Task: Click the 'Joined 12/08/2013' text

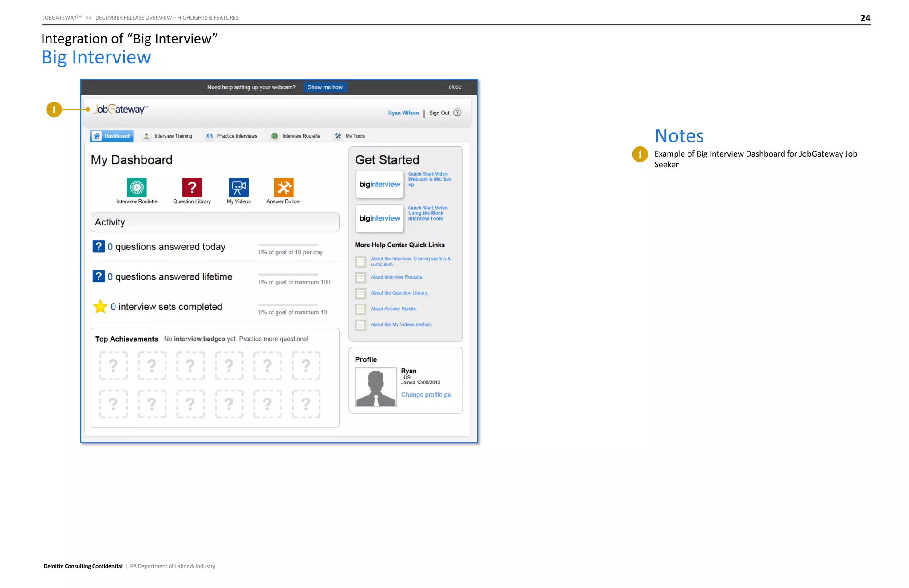Action: click(x=421, y=383)
